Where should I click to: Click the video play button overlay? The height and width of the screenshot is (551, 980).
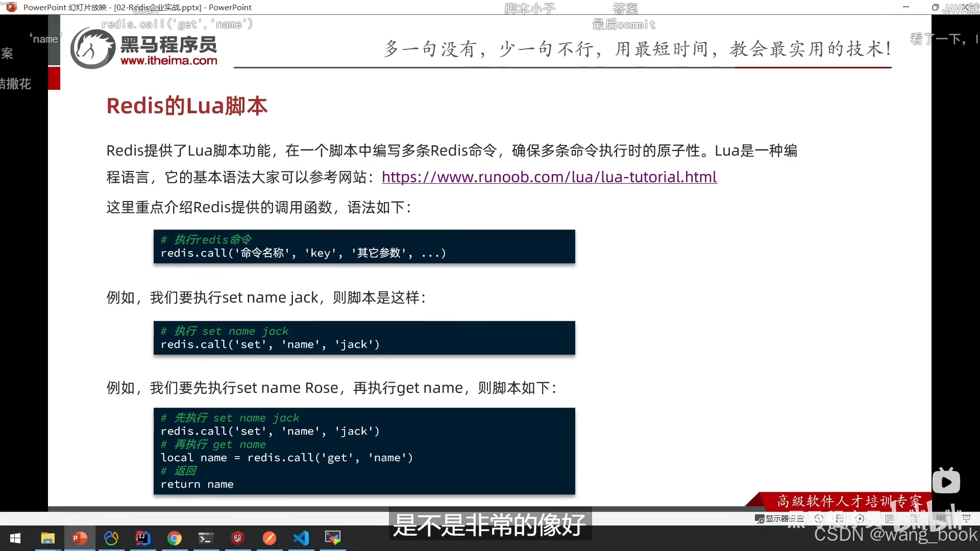click(946, 482)
